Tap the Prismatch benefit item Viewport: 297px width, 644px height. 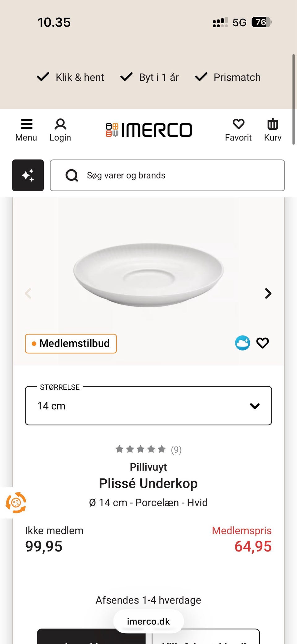tap(228, 77)
